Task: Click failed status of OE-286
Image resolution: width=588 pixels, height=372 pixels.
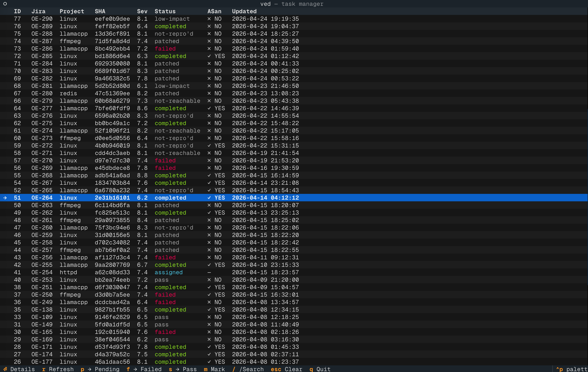Action: pyautogui.click(x=165, y=49)
